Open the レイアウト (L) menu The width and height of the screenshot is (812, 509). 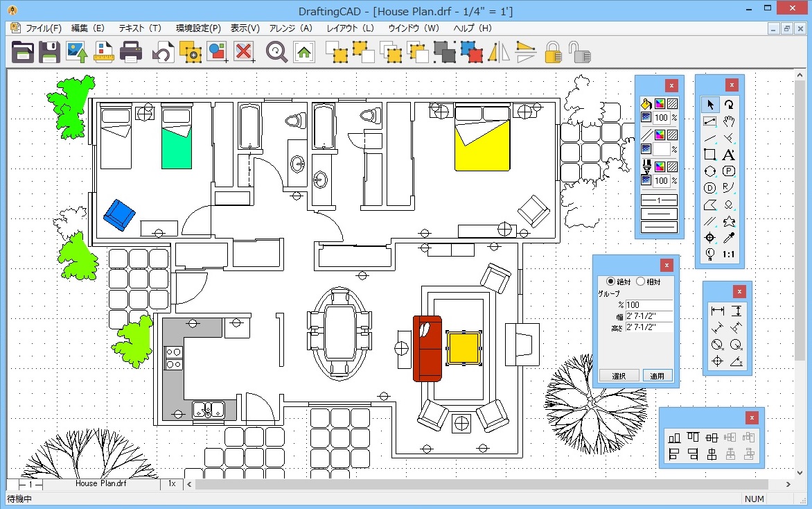pyautogui.click(x=350, y=28)
